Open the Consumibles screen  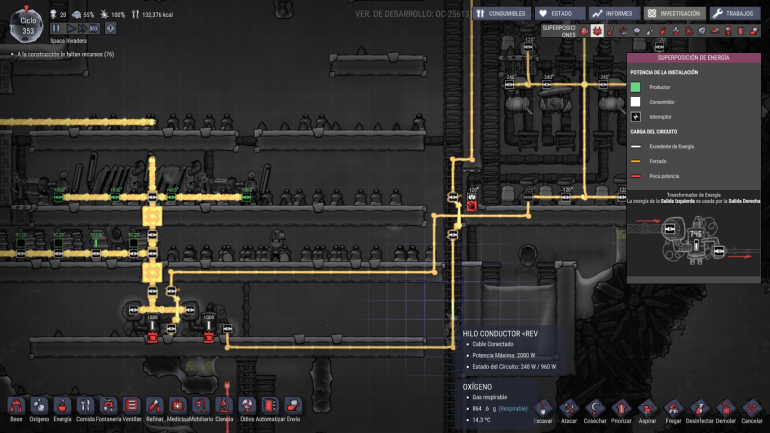coord(501,13)
